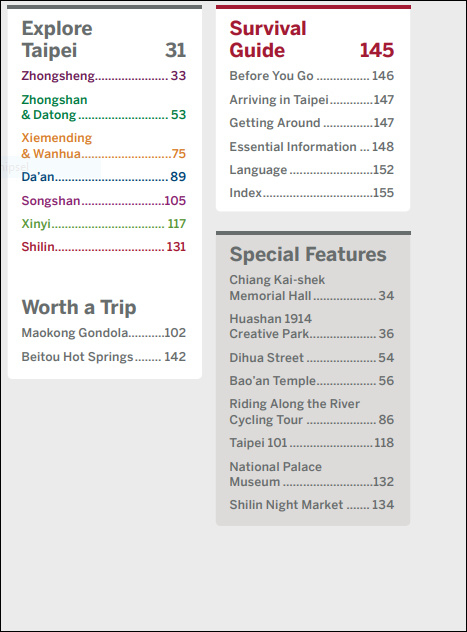Go to the Language section
467x632 pixels.
point(311,170)
